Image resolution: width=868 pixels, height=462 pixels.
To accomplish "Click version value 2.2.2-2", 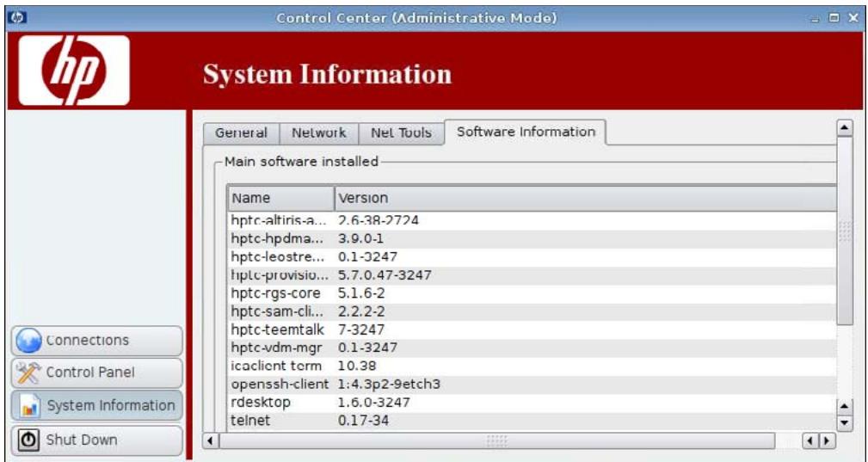I will pos(361,311).
